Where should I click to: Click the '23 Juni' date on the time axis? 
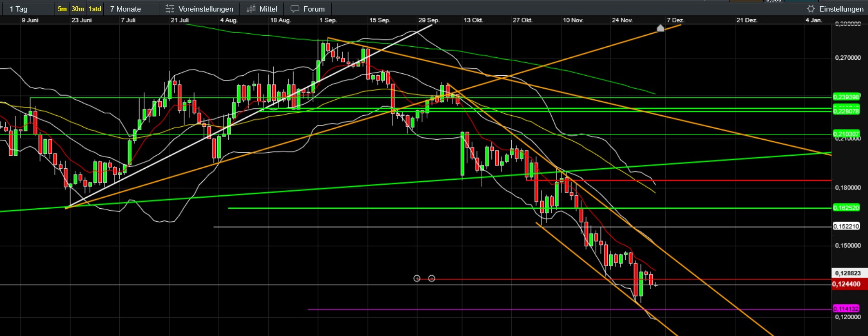coord(82,20)
